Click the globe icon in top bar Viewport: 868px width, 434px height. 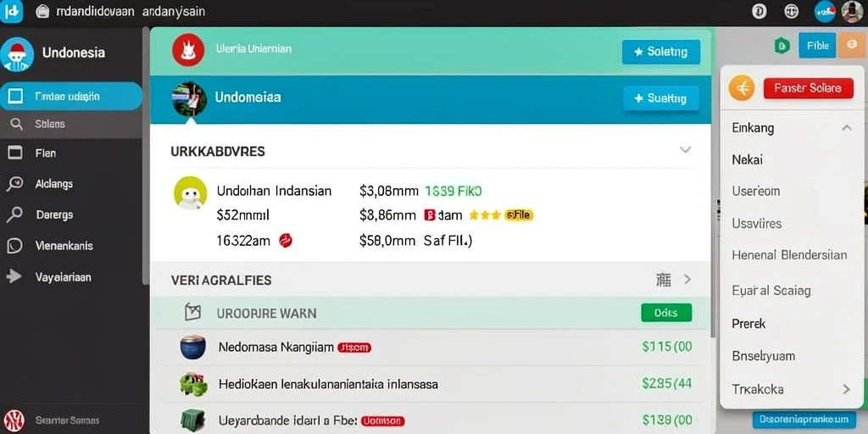792,11
